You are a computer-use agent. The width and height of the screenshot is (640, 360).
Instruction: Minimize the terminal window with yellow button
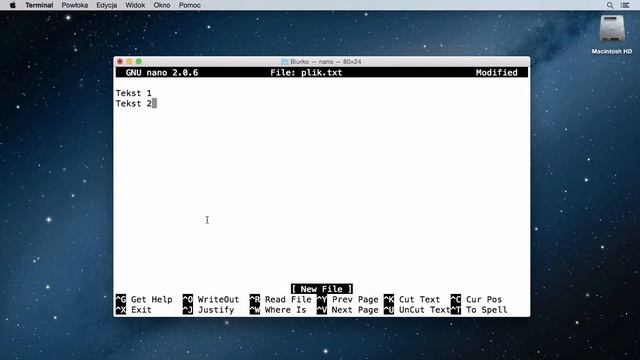point(129,62)
